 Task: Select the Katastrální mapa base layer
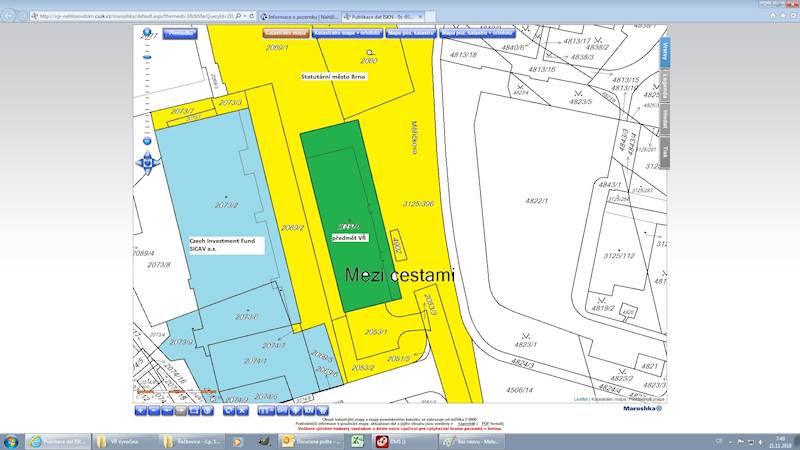click(285, 33)
